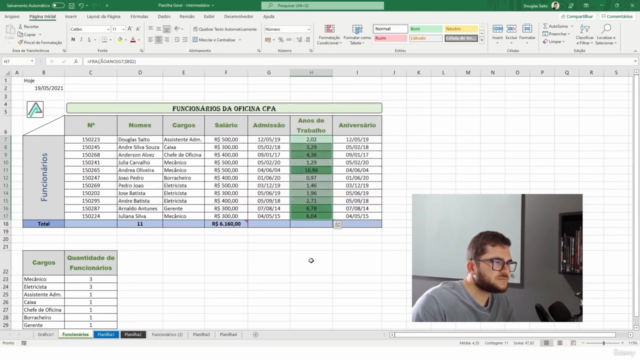Apply the Ruim cell style
This screenshot has height=360, width=640.
pyautogui.click(x=390, y=38)
